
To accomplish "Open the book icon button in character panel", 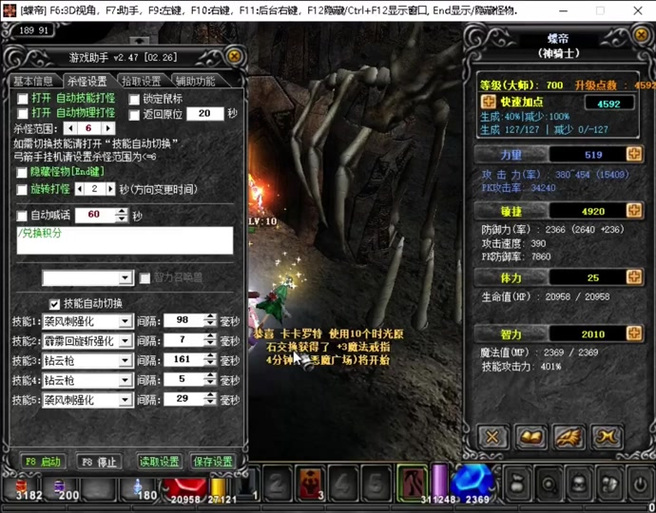I will (530, 437).
